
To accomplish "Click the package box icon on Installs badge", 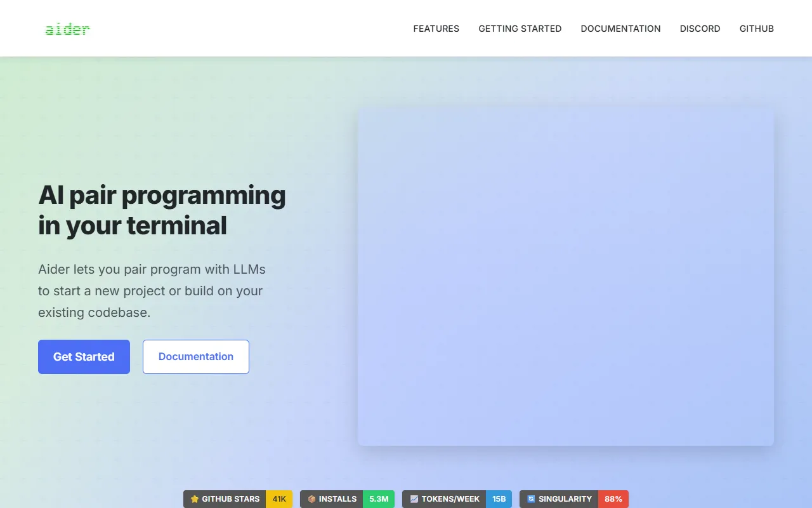I will (311, 499).
